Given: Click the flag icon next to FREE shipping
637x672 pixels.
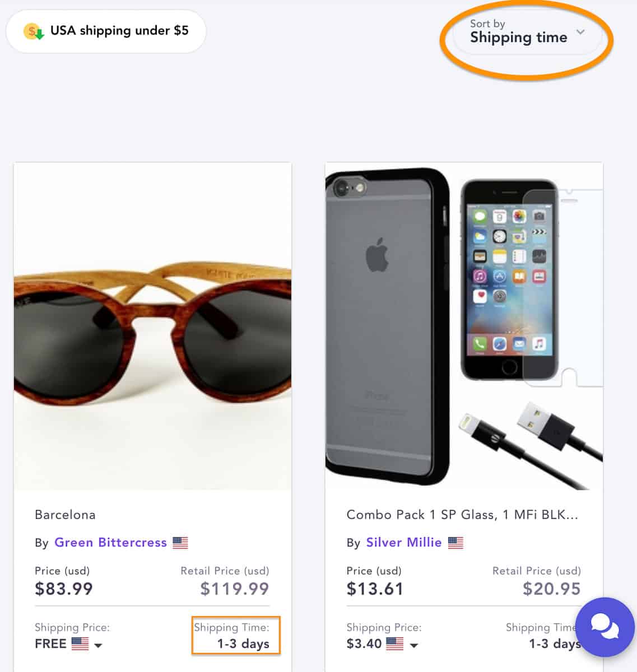Looking at the screenshot, I should click(77, 643).
